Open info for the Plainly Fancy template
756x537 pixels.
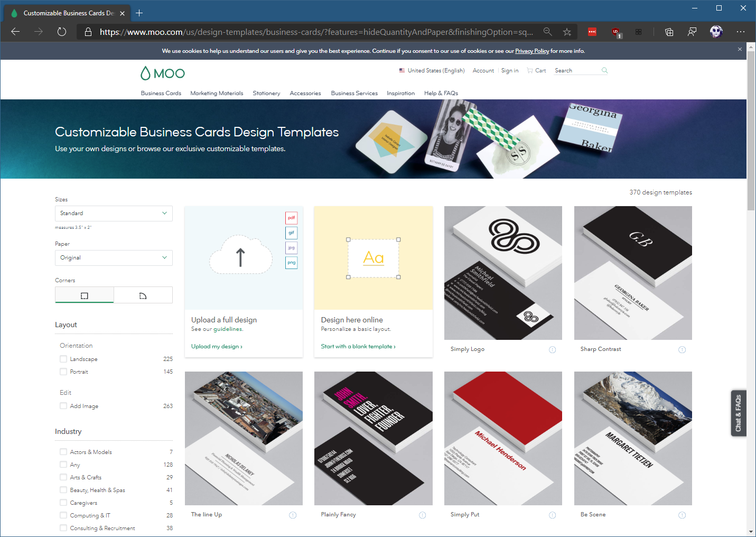(x=422, y=515)
